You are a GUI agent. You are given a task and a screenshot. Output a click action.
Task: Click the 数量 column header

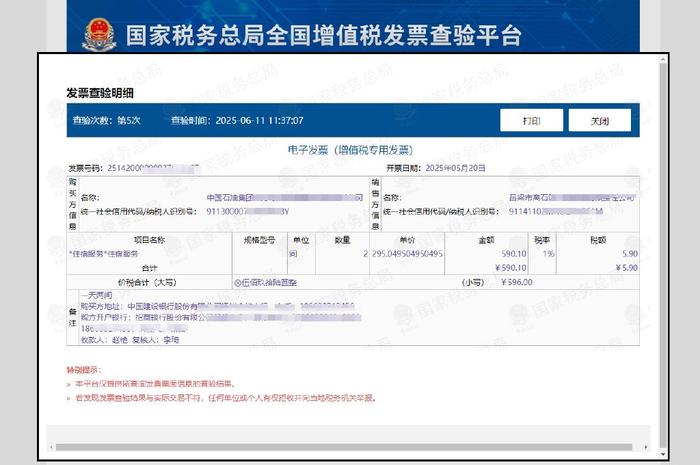click(x=342, y=240)
